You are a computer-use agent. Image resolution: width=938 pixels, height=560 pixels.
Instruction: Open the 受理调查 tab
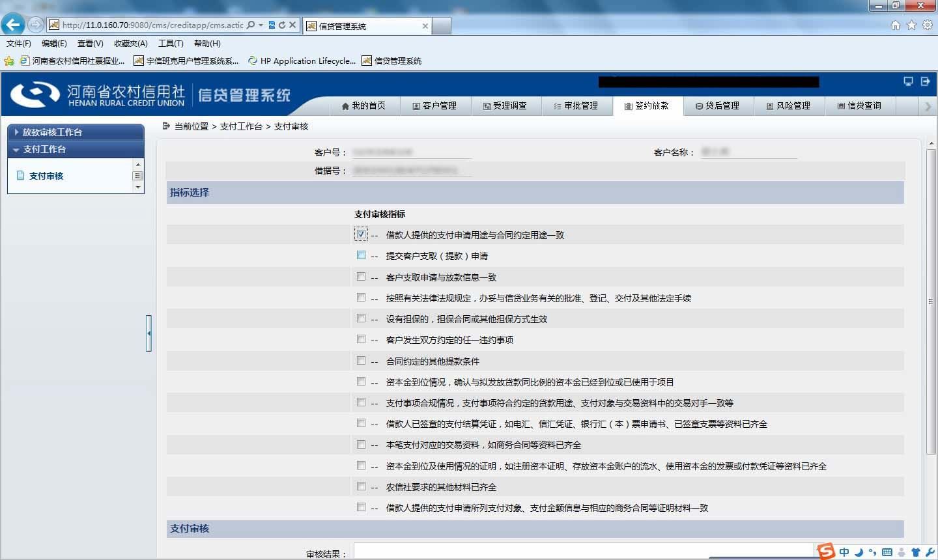point(505,105)
